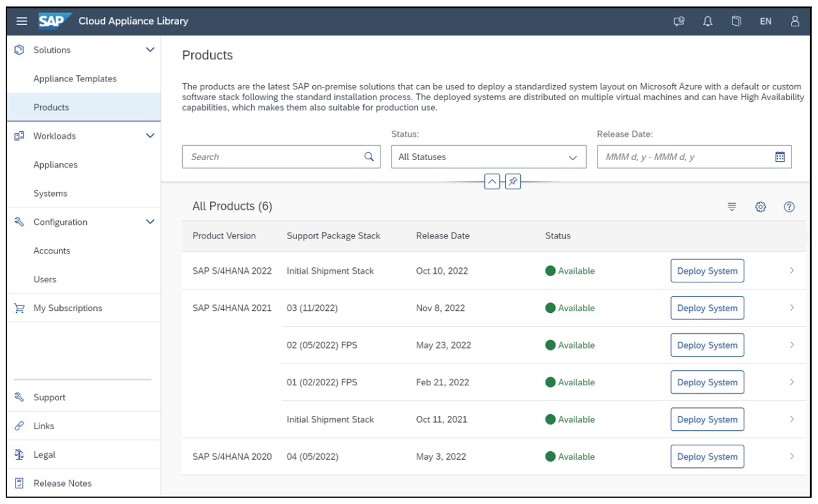Open Users under Configuration
Screen dimensions: 818x504
point(84,279)
